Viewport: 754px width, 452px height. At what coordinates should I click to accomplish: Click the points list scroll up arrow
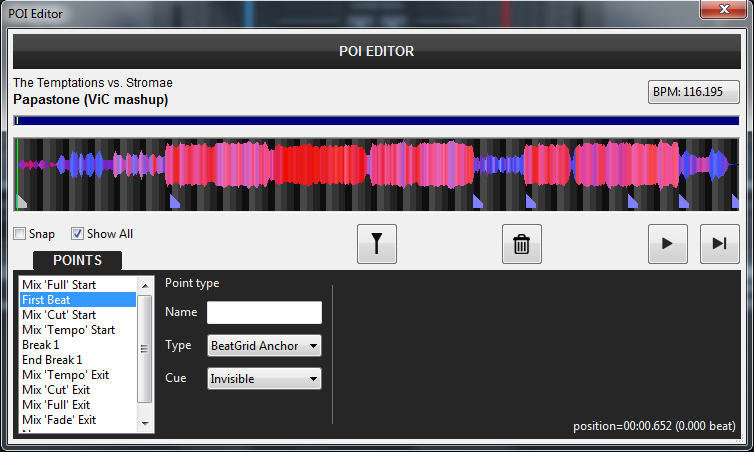tap(145, 286)
